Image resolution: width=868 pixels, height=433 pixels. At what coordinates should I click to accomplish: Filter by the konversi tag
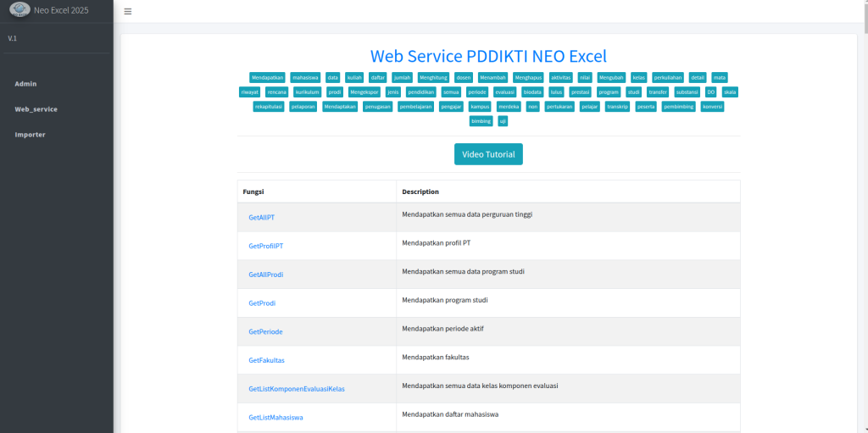(x=712, y=106)
